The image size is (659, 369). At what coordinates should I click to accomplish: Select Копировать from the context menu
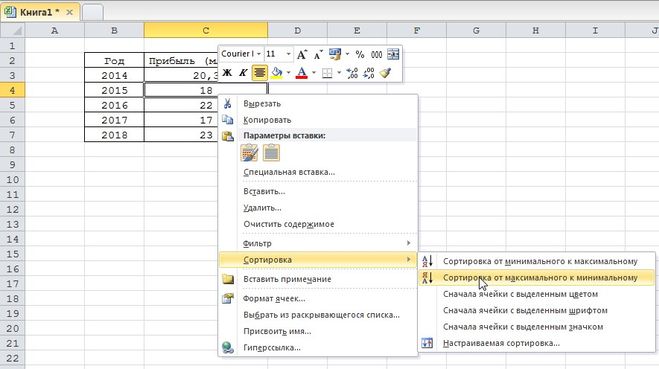[318, 120]
